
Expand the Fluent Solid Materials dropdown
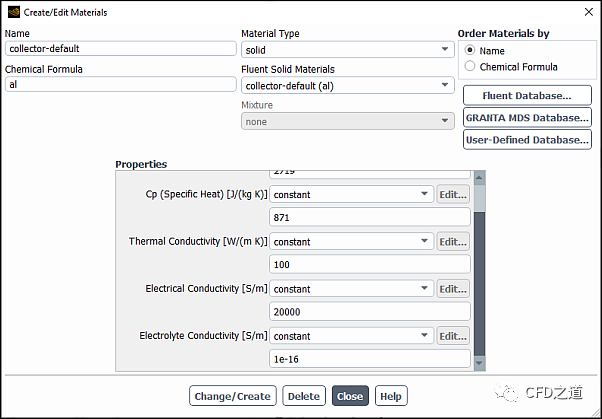[347, 85]
